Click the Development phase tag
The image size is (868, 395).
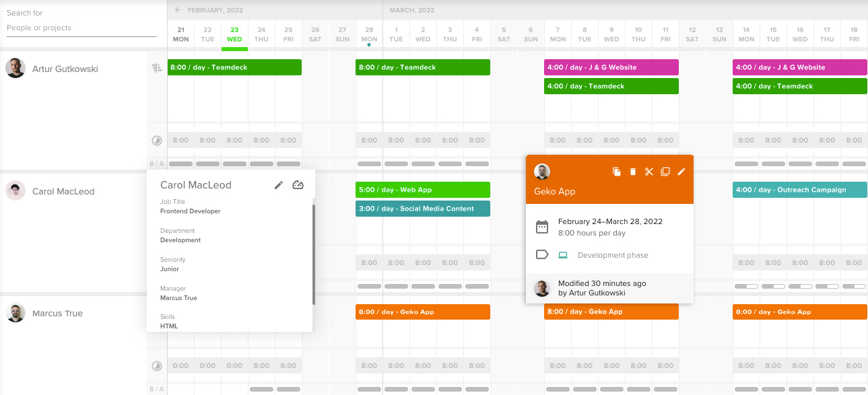(613, 255)
